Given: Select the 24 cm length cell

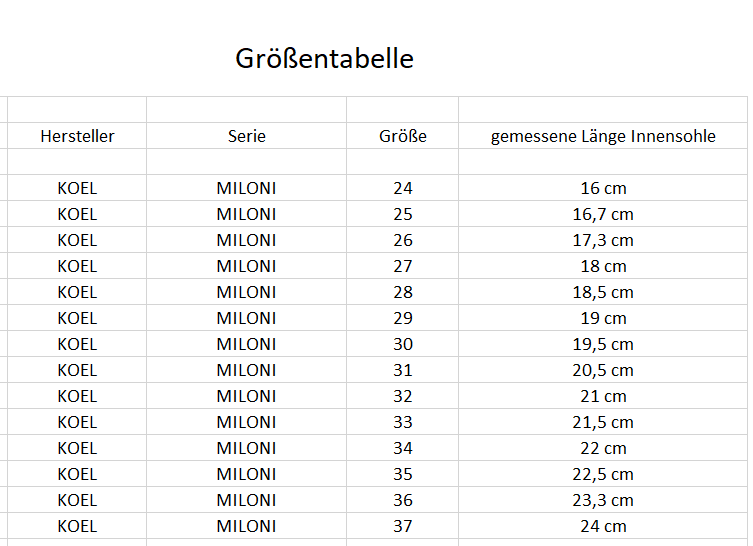Looking at the screenshot, I should tap(603, 526).
